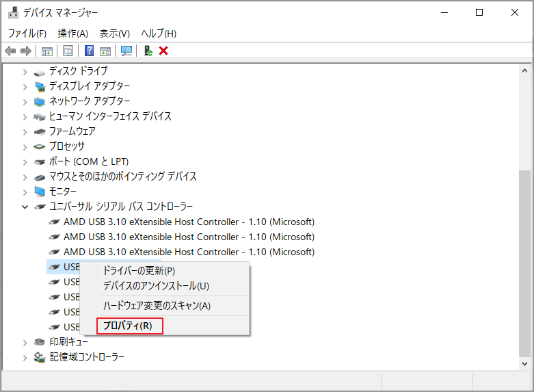Collapse the ユニバーサル シリアル バス コントローラー node
Screen dimensions: 534x392
[25, 207]
